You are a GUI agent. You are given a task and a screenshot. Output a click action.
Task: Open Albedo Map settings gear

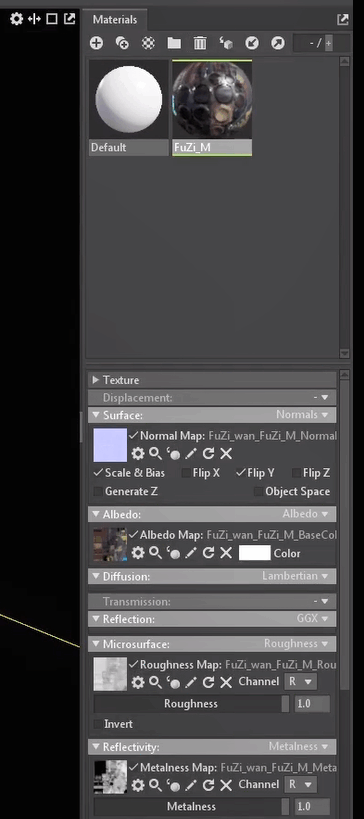click(x=138, y=553)
